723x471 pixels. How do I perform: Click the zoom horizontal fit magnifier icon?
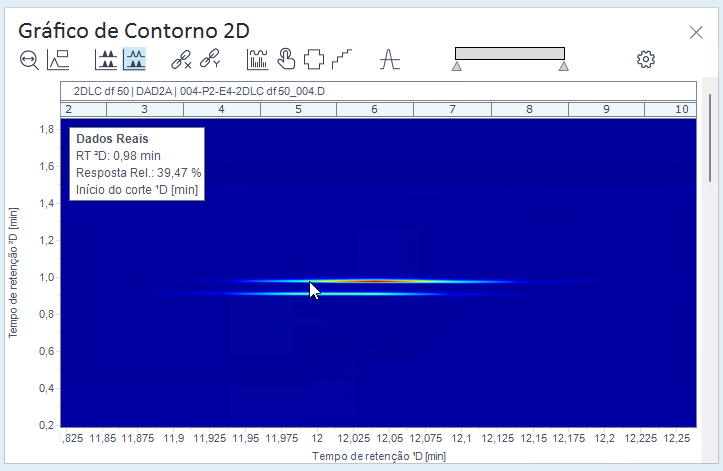(x=30, y=60)
